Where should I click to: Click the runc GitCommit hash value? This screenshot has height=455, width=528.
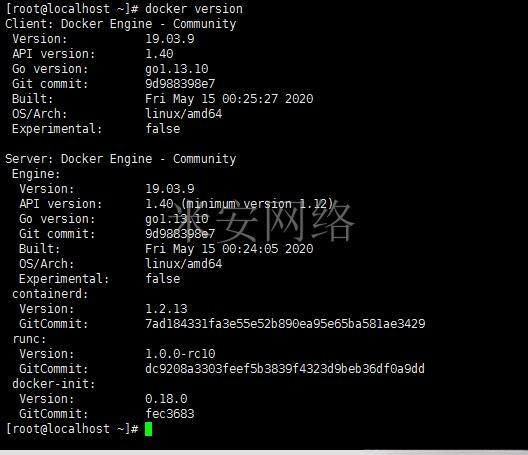point(285,369)
